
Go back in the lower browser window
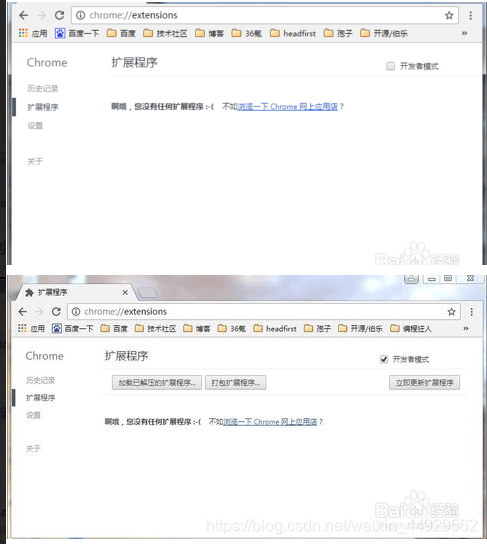pos(23,312)
